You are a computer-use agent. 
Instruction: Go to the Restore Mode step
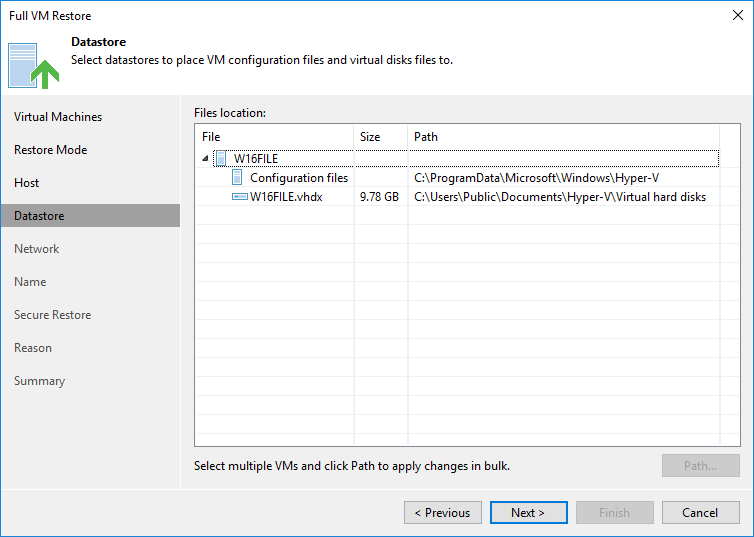tap(50, 150)
